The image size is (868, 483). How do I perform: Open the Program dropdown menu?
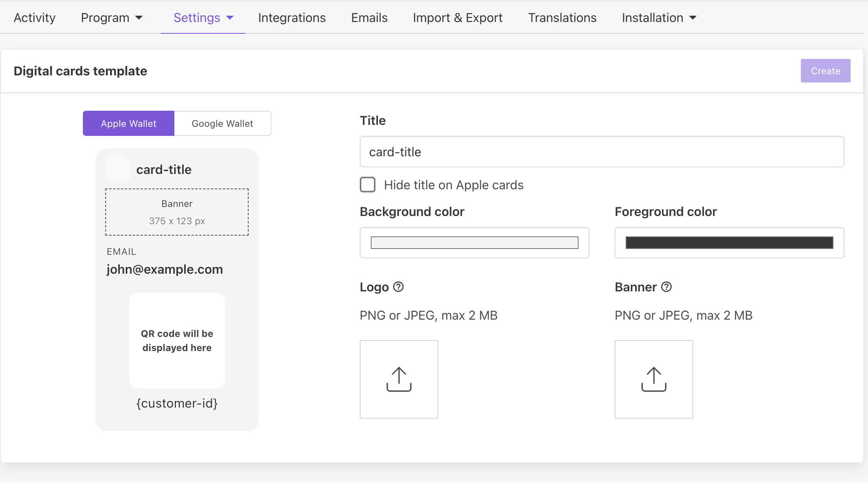pos(112,18)
